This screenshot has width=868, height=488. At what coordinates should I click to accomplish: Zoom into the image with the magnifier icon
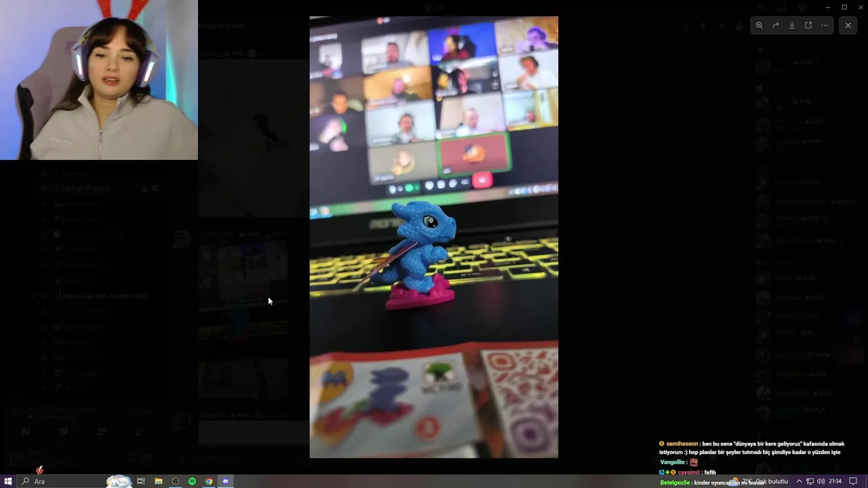(x=759, y=25)
